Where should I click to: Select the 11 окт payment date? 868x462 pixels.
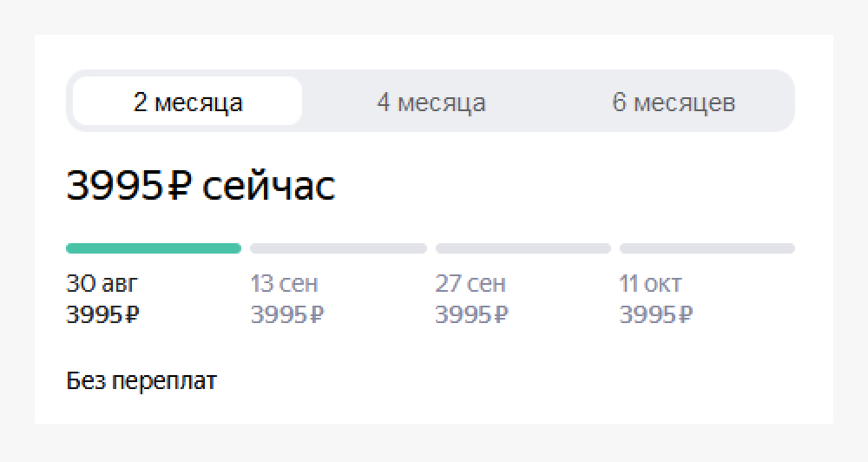point(650,284)
